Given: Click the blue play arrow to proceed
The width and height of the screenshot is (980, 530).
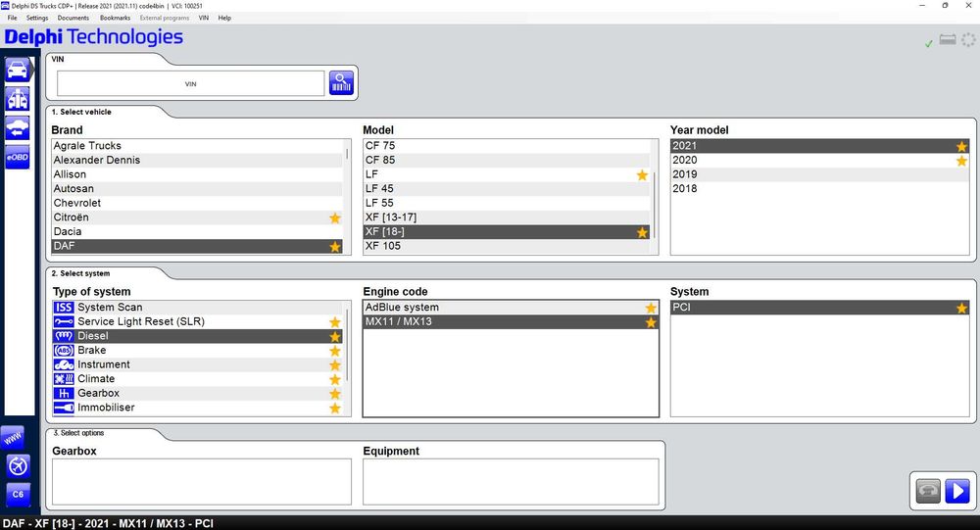Looking at the screenshot, I should (x=956, y=491).
